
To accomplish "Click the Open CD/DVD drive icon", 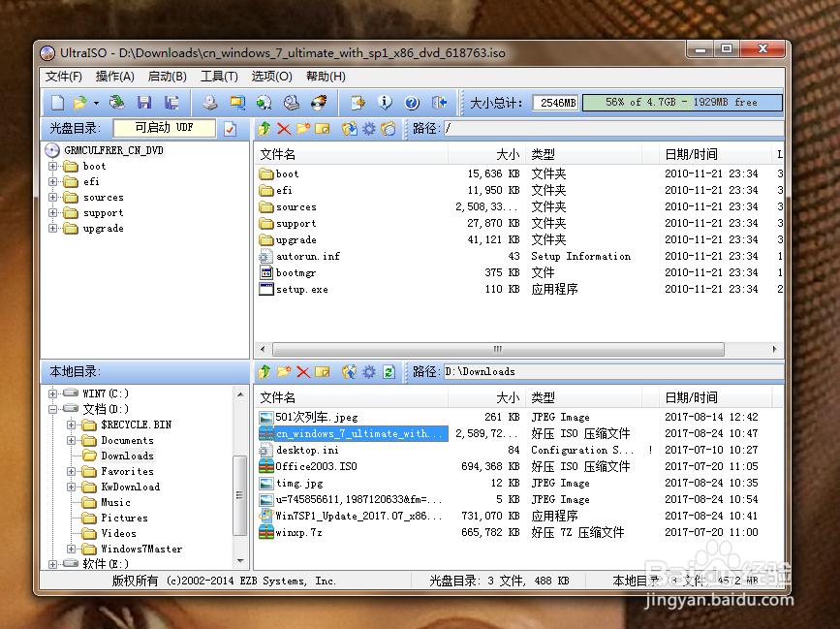I will tap(117, 103).
